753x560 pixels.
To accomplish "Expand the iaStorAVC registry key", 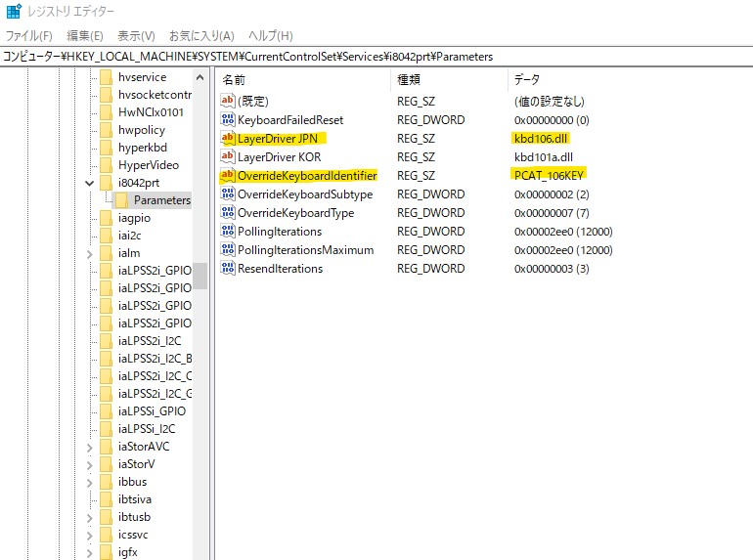I will [x=90, y=447].
